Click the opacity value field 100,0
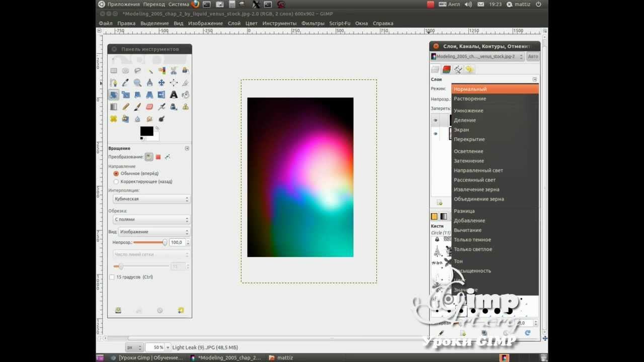 point(177,242)
